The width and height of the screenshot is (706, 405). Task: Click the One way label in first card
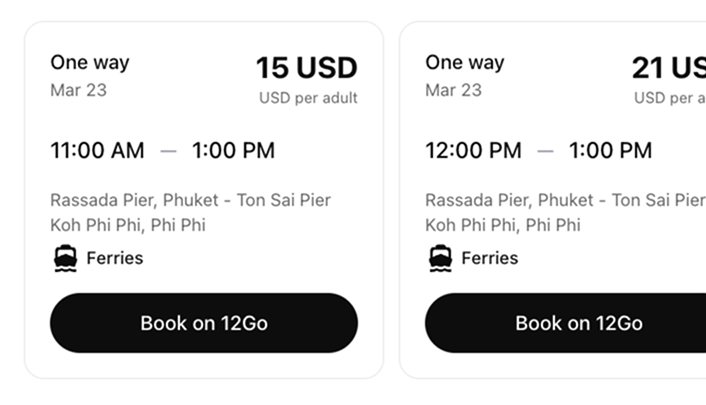click(x=90, y=62)
